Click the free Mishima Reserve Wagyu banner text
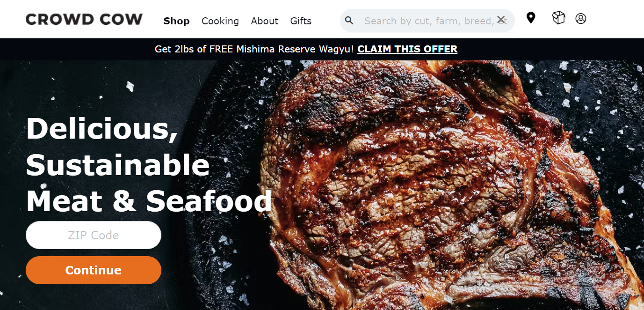Viewport: 644px width, 310px height. coord(254,49)
